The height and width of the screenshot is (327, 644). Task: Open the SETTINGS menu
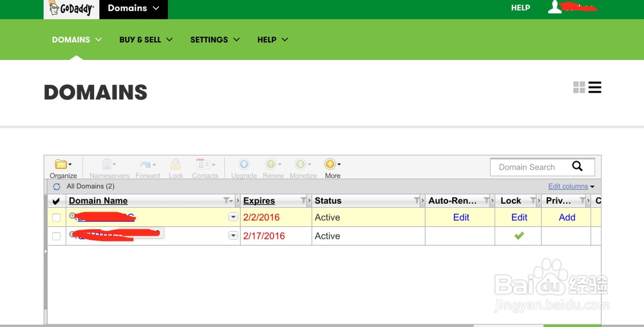pyautogui.click(x=215, y=39)
